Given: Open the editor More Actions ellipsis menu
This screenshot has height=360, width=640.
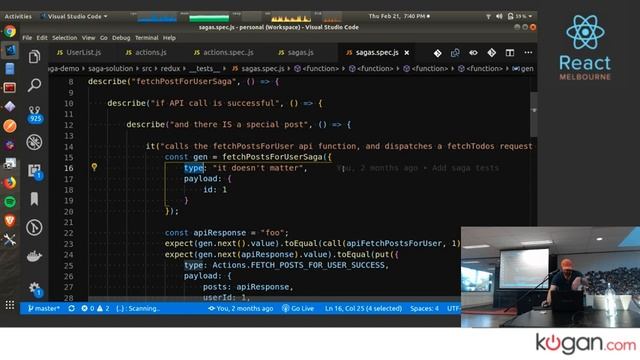Looking at the screenshot, I should pyautogui.click(x=528, y=53).
